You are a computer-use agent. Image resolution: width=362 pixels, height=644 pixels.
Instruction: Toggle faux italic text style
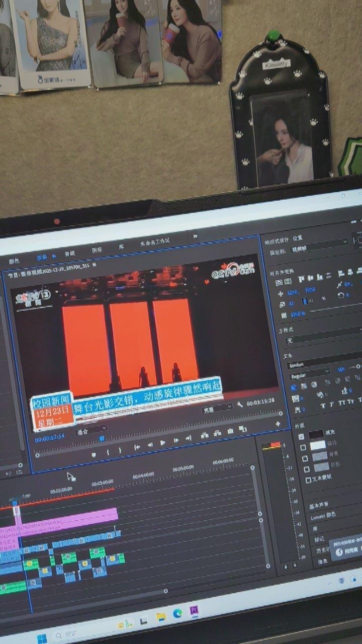(331, 404)
